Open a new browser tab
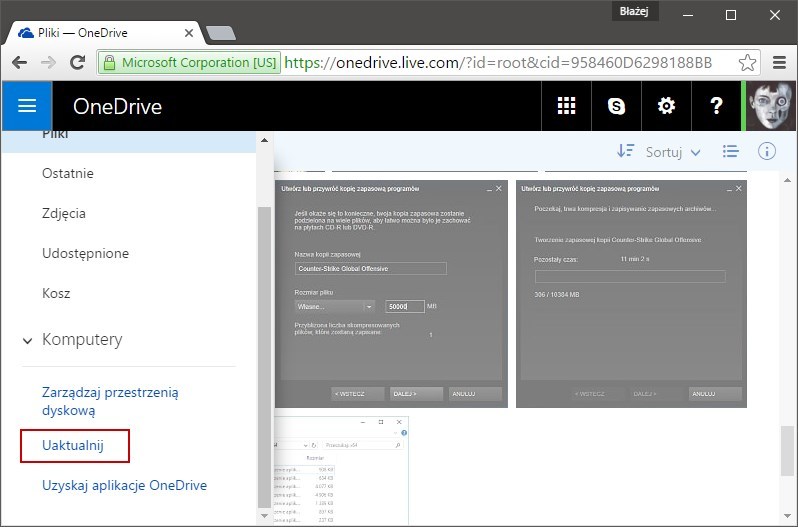Screen dimensions: 798x527 pyautogui.click(x=221, y=33)
